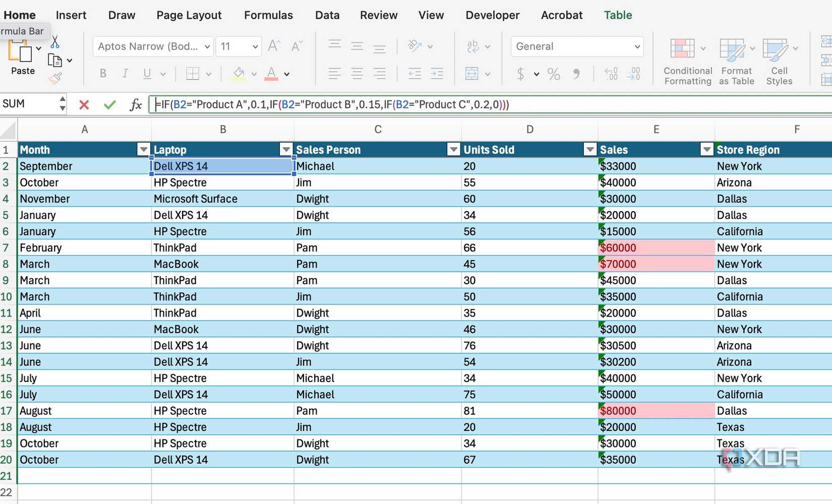The image size is (832, 504).
Task: Open the font size dropdown
Action: click(x=255, y=47)
